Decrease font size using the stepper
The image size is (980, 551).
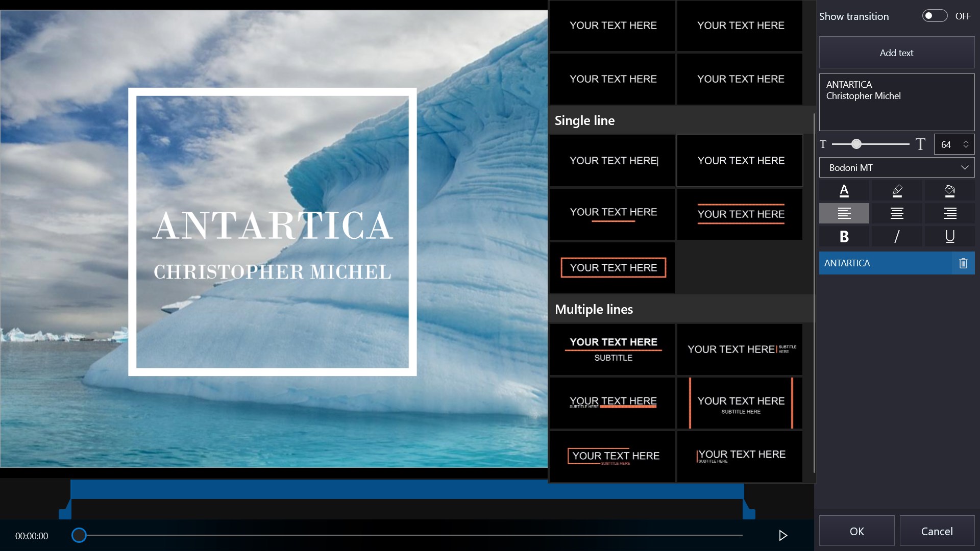pyautogui.click(x=966, y=148)
